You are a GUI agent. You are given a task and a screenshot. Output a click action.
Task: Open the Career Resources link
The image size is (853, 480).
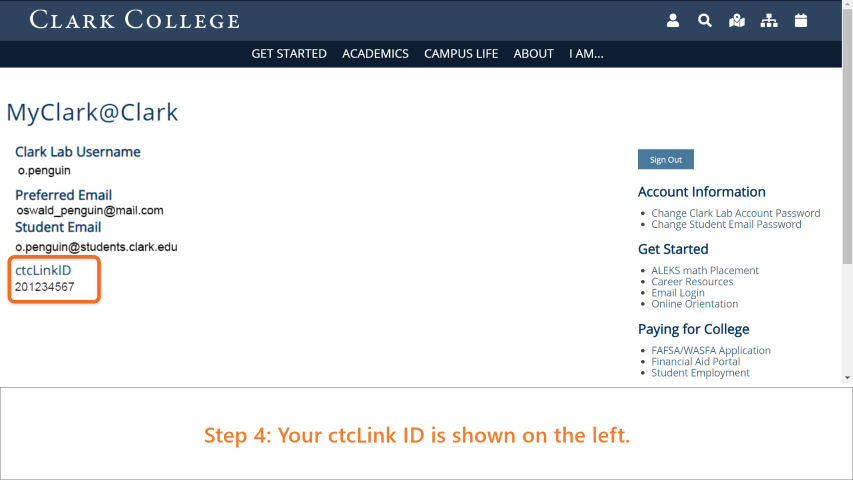(x=692, y=281)
